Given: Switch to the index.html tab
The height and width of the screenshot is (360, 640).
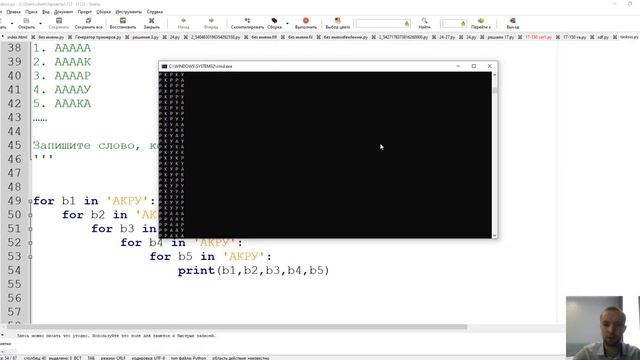Looking at the screenshot, I should pos(17,37).
